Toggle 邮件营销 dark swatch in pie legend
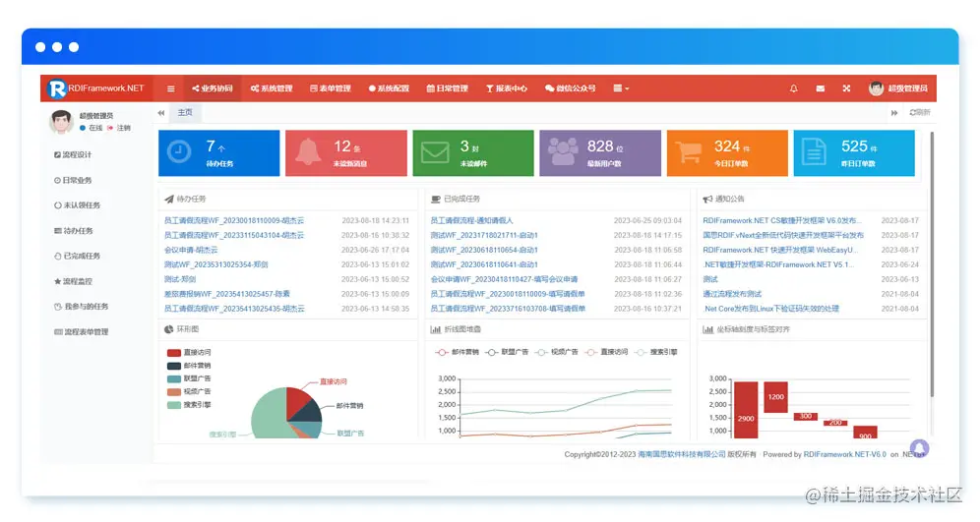 (x=174, y=366)
